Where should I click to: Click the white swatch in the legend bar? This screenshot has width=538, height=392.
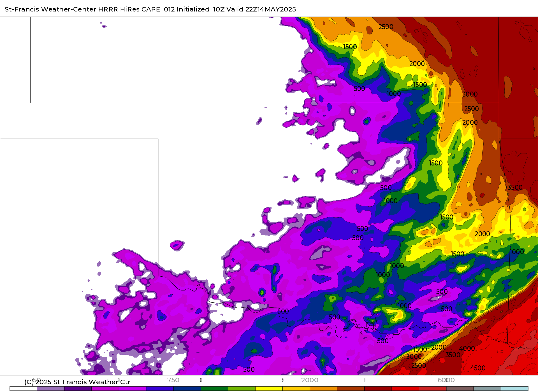tap(23, 389)
